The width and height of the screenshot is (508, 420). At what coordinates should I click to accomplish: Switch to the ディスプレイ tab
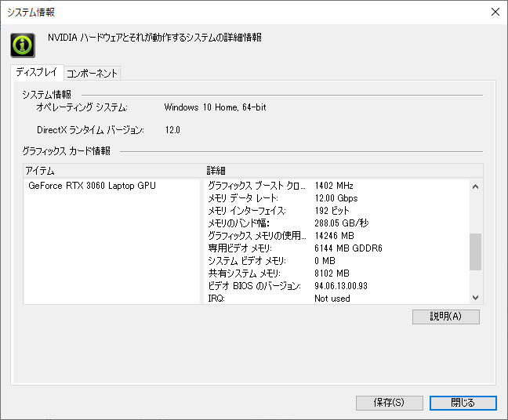coord(37,72)
